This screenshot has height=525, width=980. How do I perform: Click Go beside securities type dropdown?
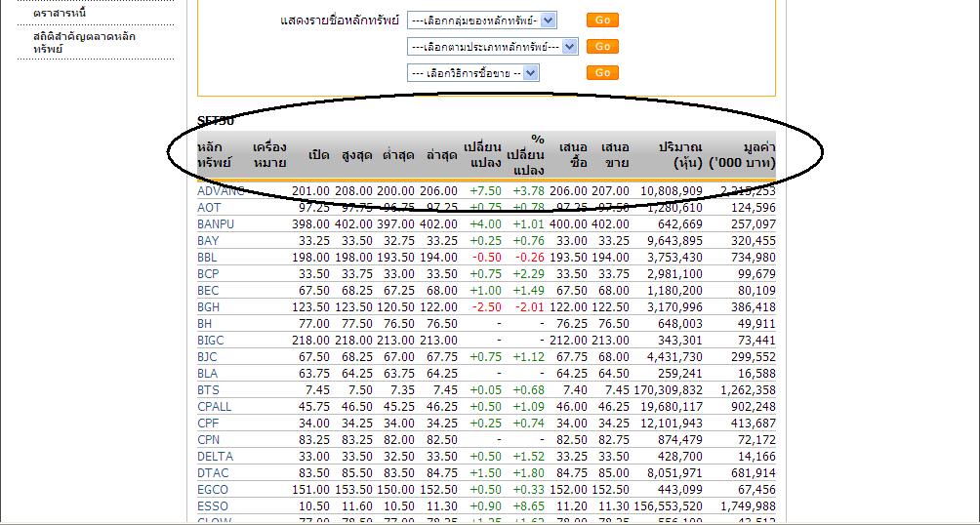click(602, 46)
